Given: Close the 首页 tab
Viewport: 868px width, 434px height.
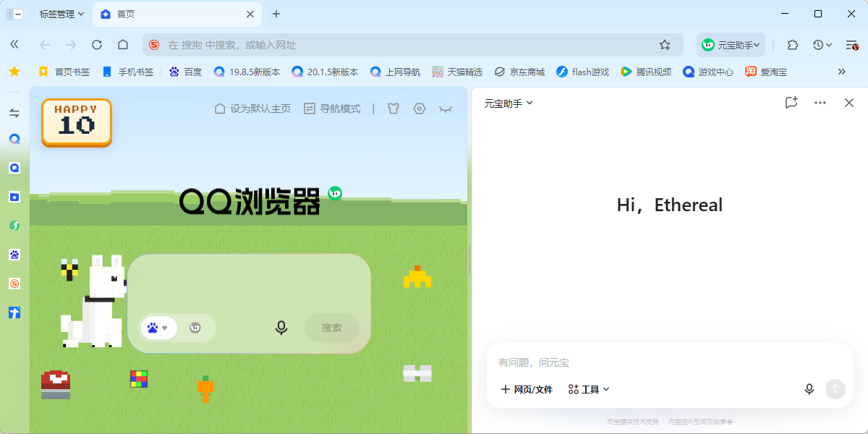Looking at the screenshot, I should [x=251, y=14].
